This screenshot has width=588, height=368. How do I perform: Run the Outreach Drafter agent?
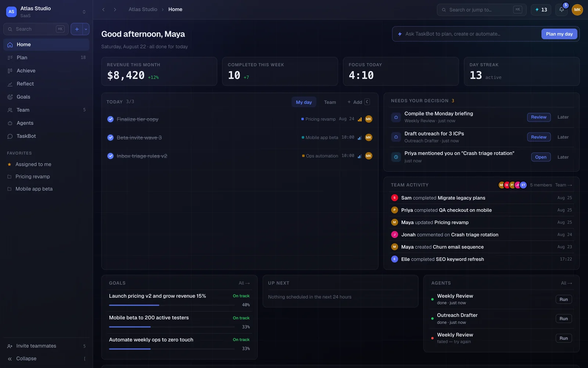(x=564, y=319)
